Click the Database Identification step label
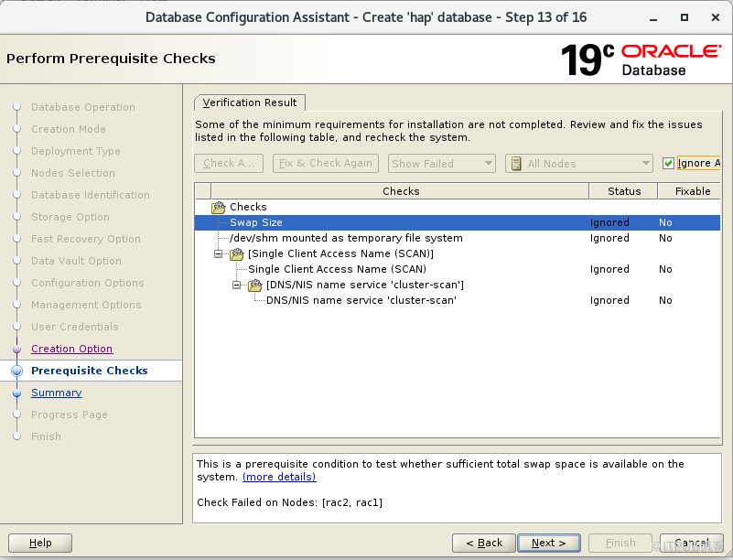Viewport: 733px width, 560px height. pyautogui.click(x=91, y=195)
